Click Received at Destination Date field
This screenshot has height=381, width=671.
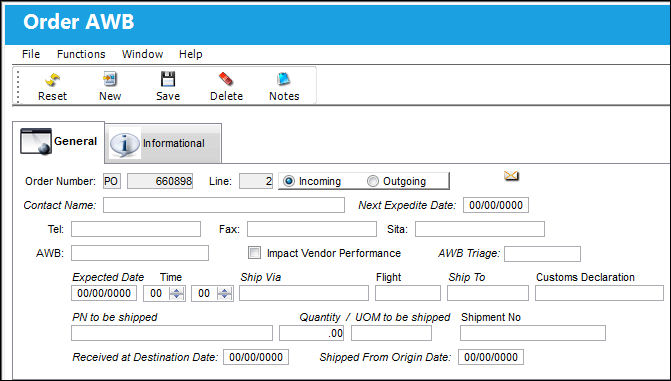[256, 357]
